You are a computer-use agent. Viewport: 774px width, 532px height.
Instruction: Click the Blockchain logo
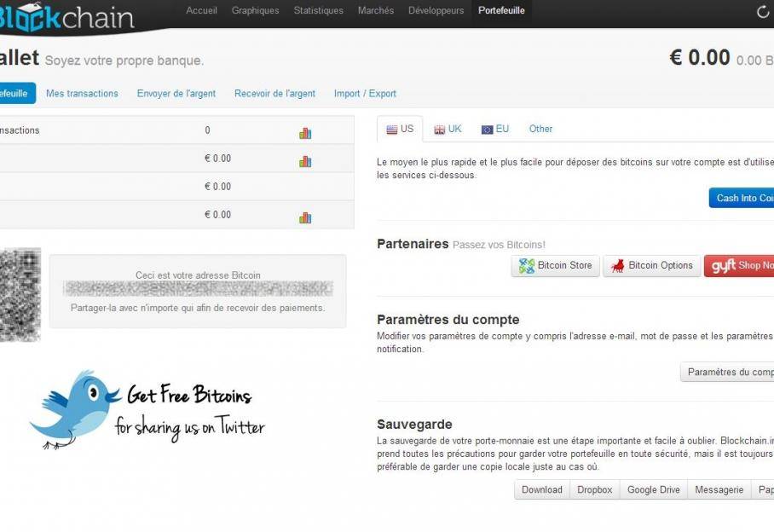pos(66,17)
